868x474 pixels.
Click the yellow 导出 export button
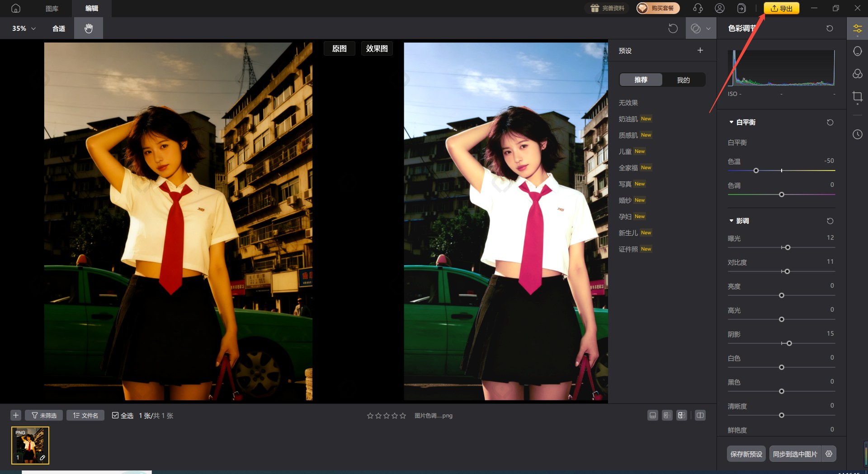coord(781,8)
